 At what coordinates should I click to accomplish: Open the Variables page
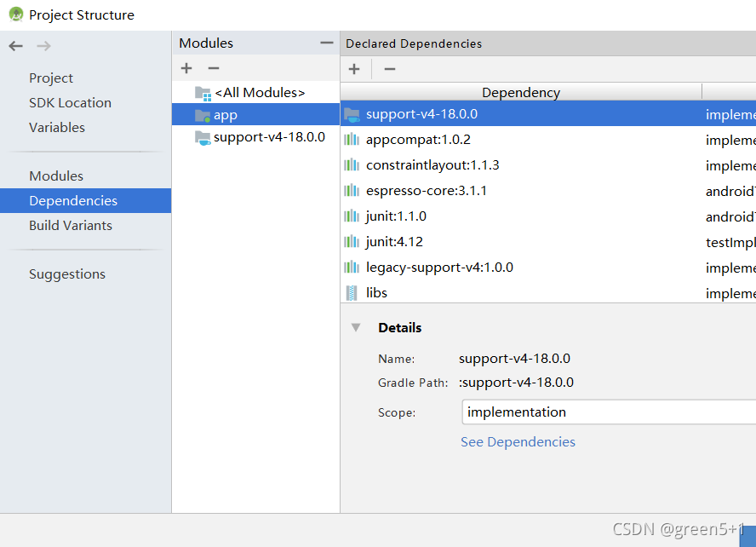(57, 127)
